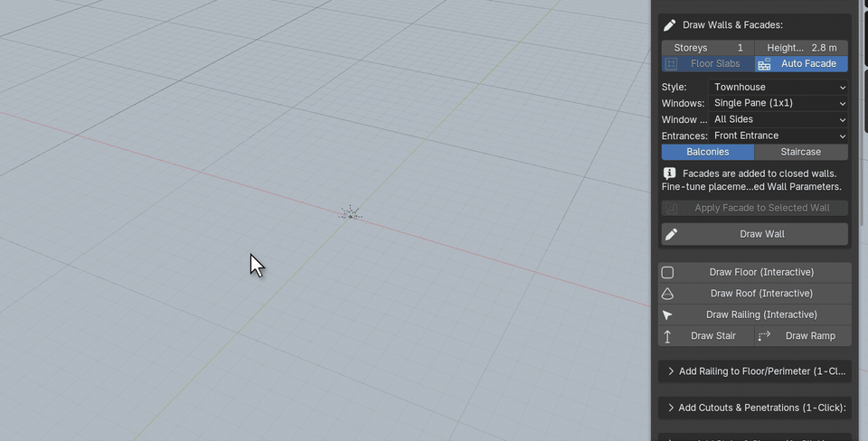
Task: Click the sidebar vertical scrollbar
Action: pyautogui.click(x=861, y=113)
